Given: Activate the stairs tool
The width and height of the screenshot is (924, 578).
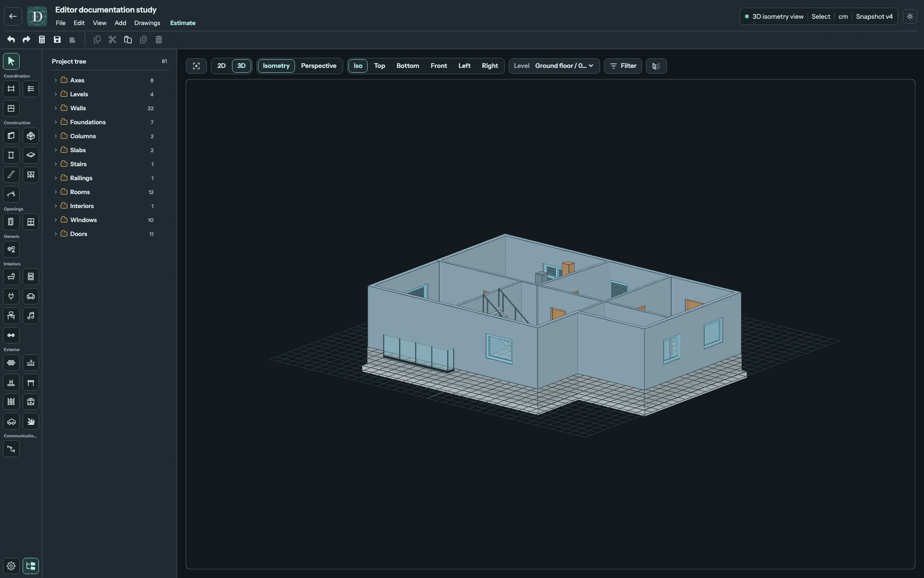Looking at the screenshot, I should pyautogui.click(x=11, y=175).
